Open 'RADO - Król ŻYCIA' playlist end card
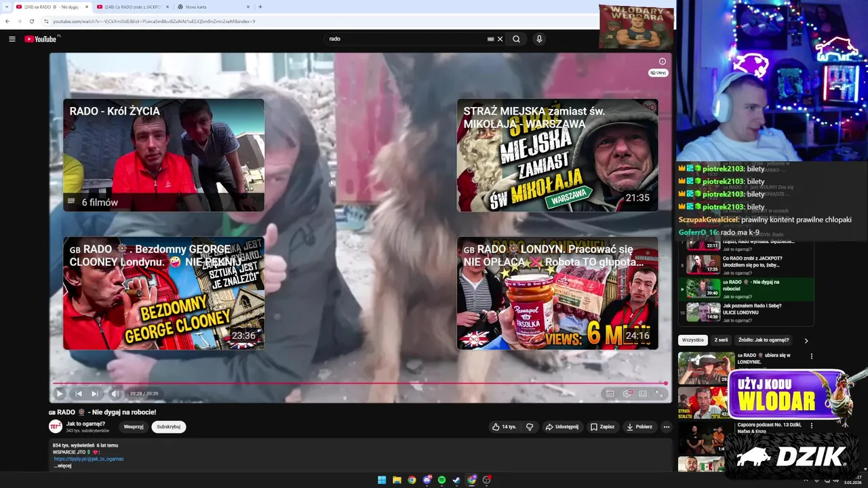The width and height of the screenshot is (868, 488). [x=163, y=155]
